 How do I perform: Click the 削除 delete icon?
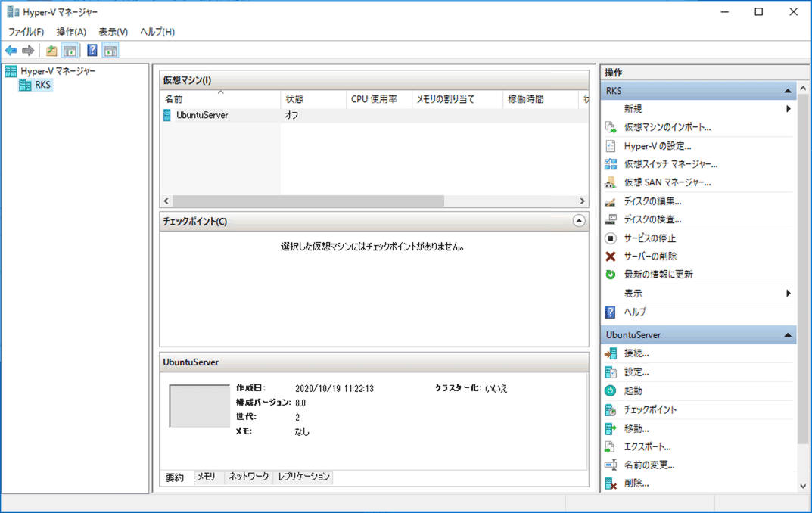(611, 483)
